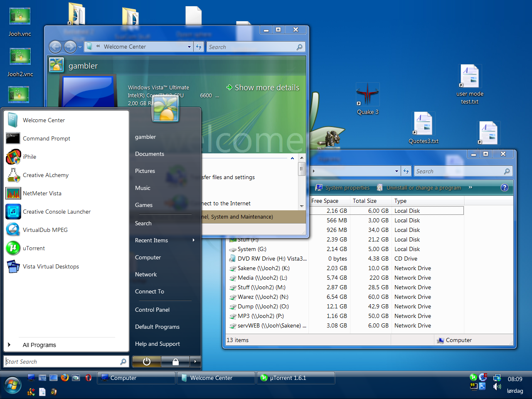532x399 pixels.
Task: Open Control Panel from the Start menu
Action: 152,310
